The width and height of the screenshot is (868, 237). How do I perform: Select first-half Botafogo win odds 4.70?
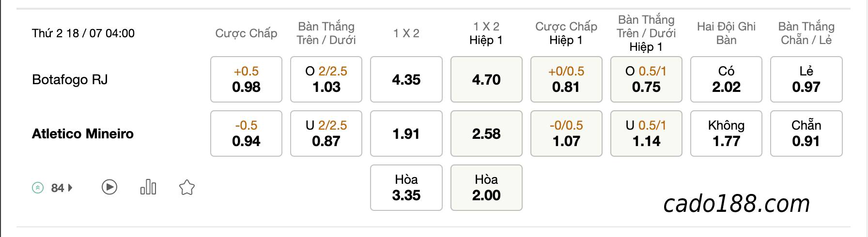pyautogui.click(x=486, y=79)
